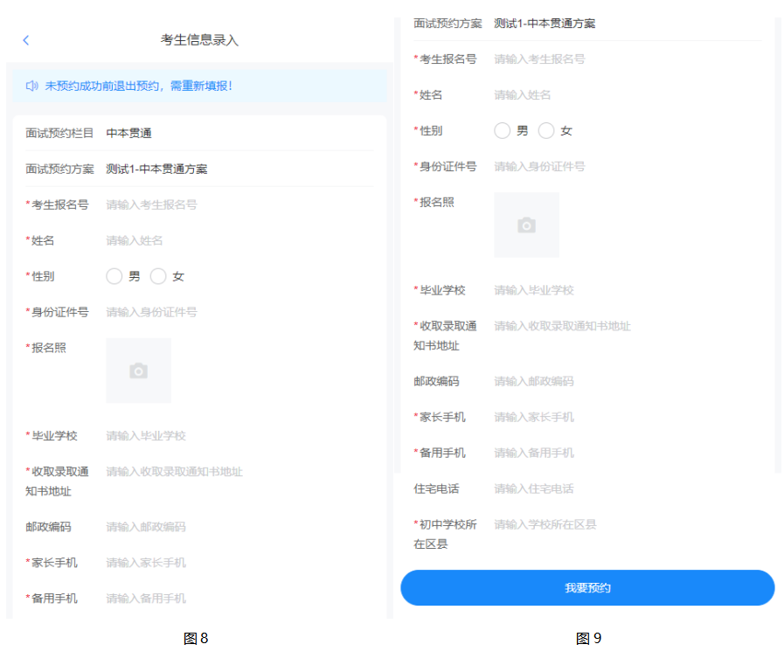Tap the camera icon in Figure 8 报名照
Screen dimensions: 784x672
click(138, 371)
